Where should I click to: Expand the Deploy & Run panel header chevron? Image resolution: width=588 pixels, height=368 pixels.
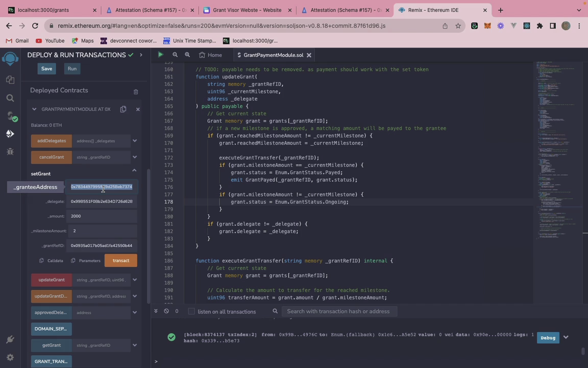click(x=141, y=55)
